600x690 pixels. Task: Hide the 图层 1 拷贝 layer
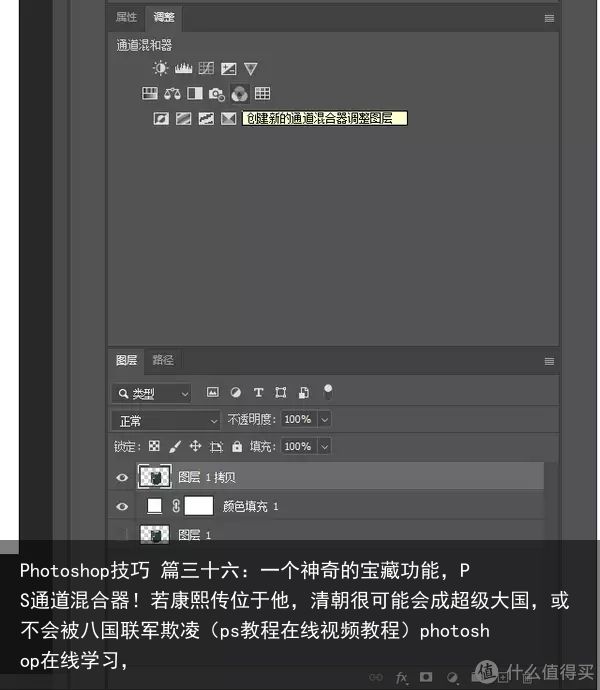pos(122,477)
